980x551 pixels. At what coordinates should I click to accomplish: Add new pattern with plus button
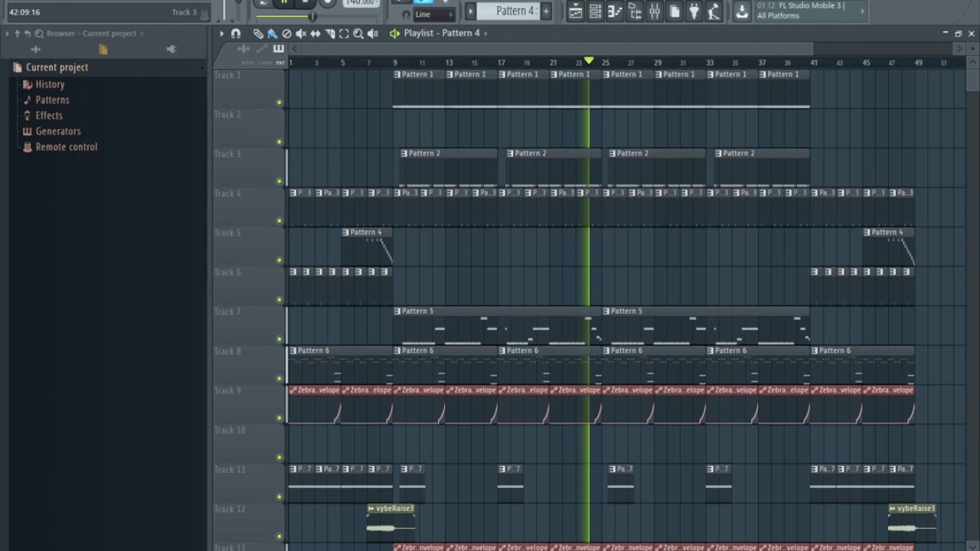click(x=546, y=11)
